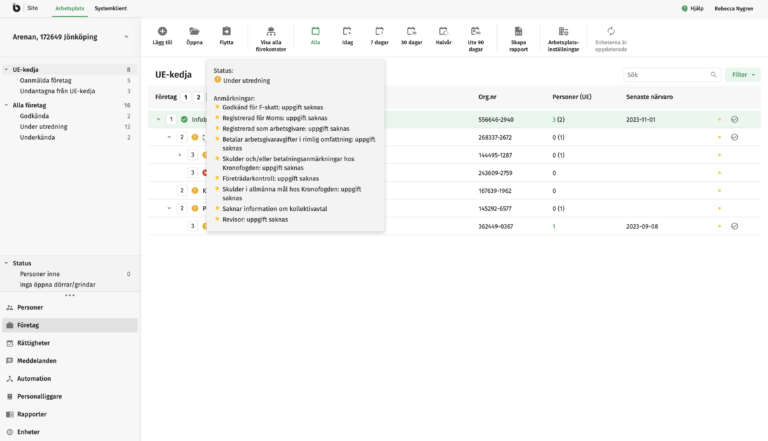Click the Hjälp help icon
Image resolution: width=768 pixels, height=441 pixels.
pyautogui.click(x=685, y=8)
